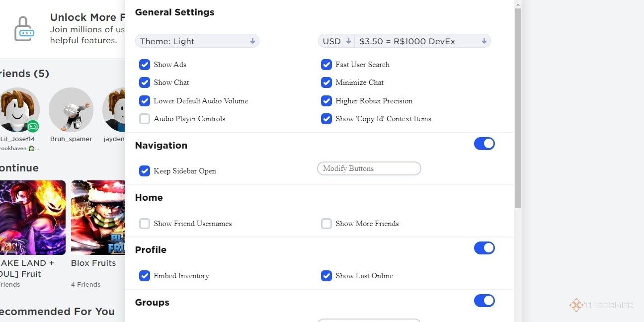Click the green game status badge on Lil_Josef14

pyautogui.click(x=33, y=126)
